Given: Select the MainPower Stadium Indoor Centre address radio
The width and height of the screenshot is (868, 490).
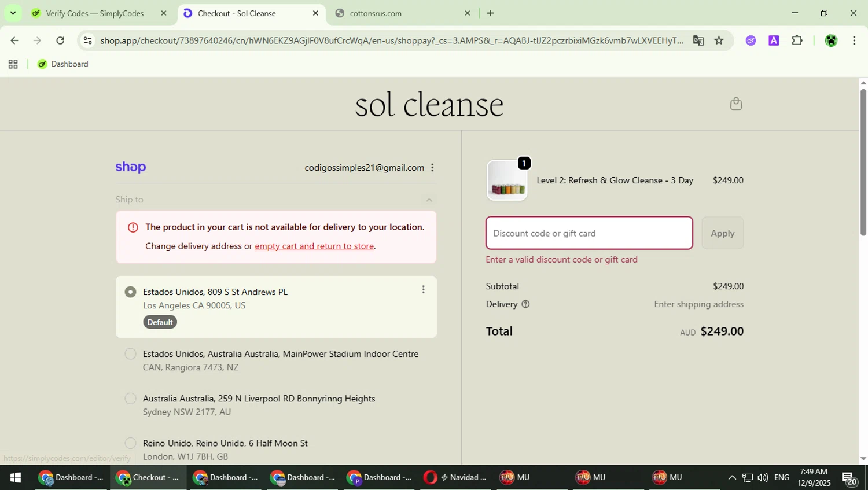Looking at the screenshot, I should point(131,354).
